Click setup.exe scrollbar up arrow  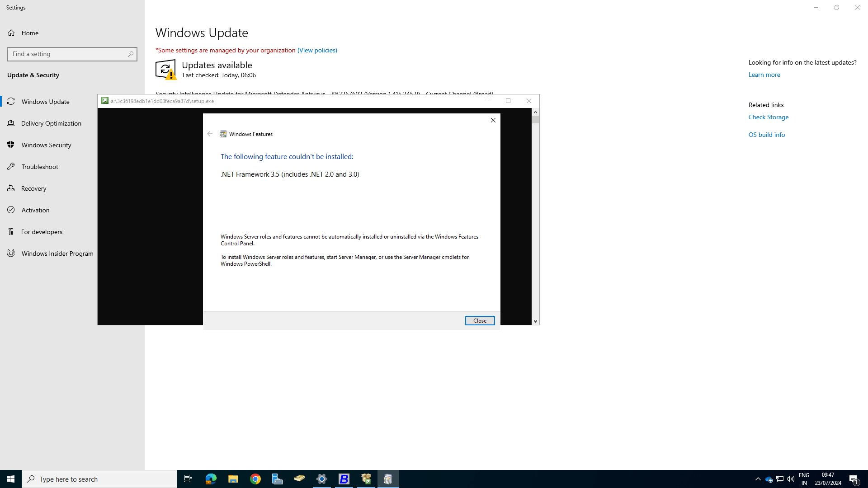pyautogui.click(x=535, y=112)
